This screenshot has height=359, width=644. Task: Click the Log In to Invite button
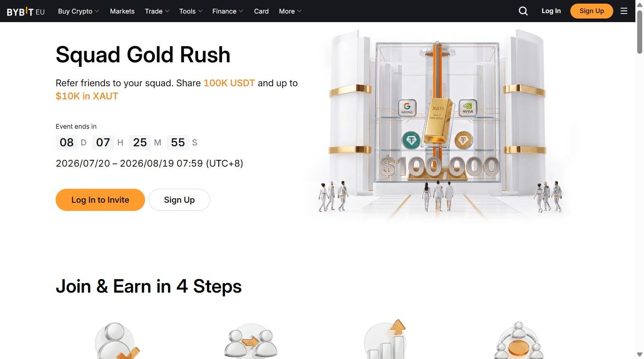click(x=100, y=200)
